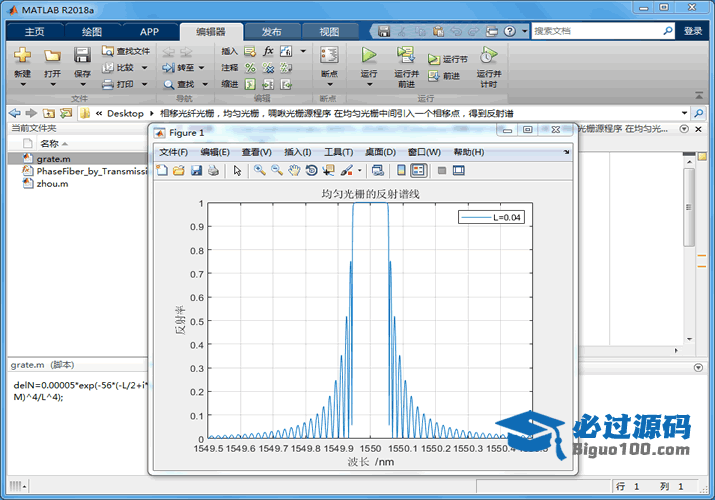Open Figure 1 编辑(E) menu

[215, 152]
